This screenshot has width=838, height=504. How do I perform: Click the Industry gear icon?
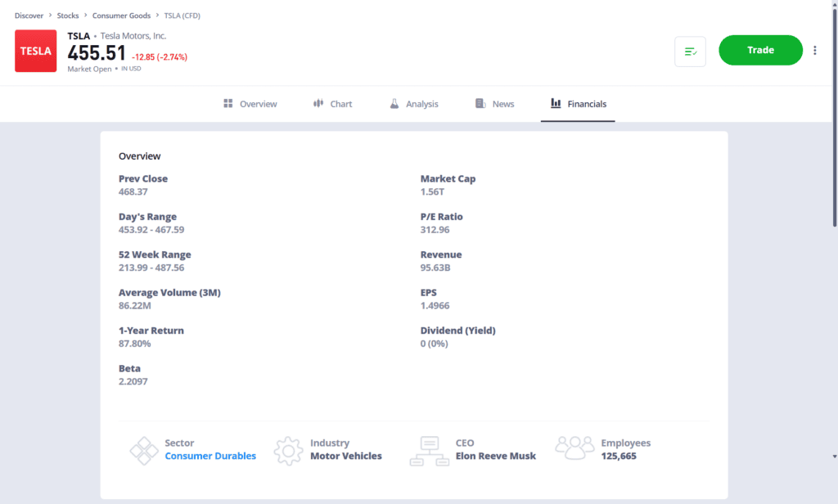coord(288,451)
